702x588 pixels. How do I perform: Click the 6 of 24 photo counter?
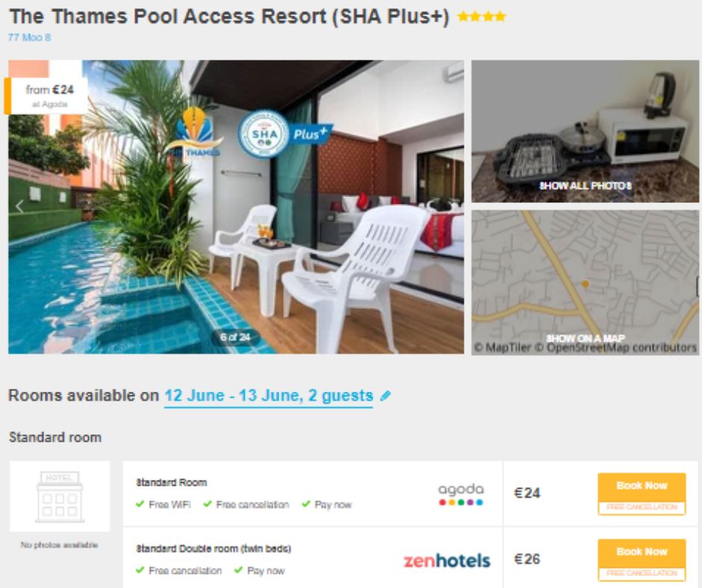coord(235,337)
